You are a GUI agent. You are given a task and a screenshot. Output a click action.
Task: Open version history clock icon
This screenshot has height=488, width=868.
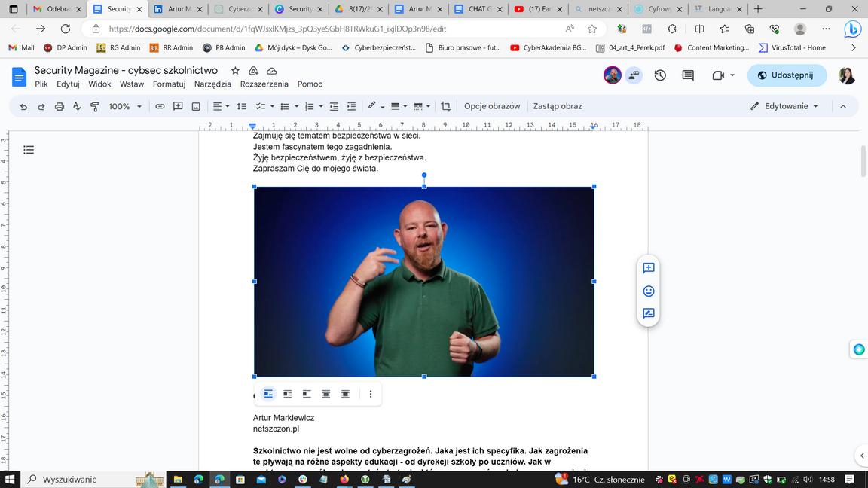click(660, 75)
